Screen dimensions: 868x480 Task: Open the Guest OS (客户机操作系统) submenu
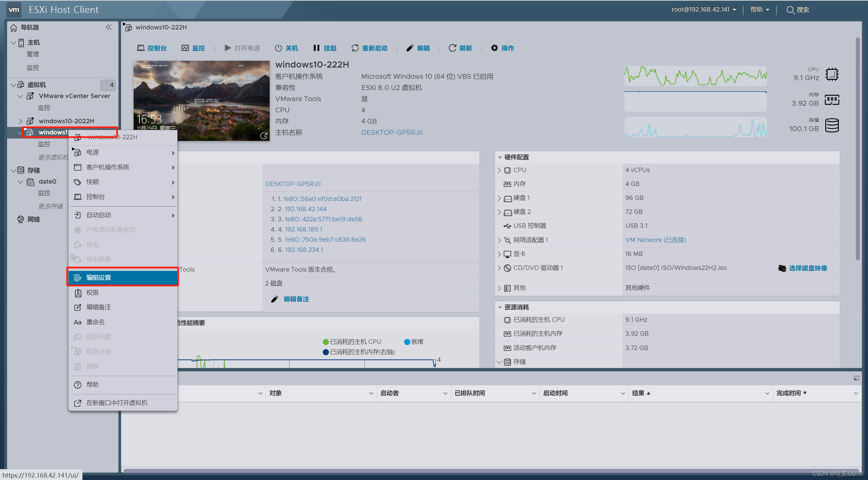coord(123,167)
